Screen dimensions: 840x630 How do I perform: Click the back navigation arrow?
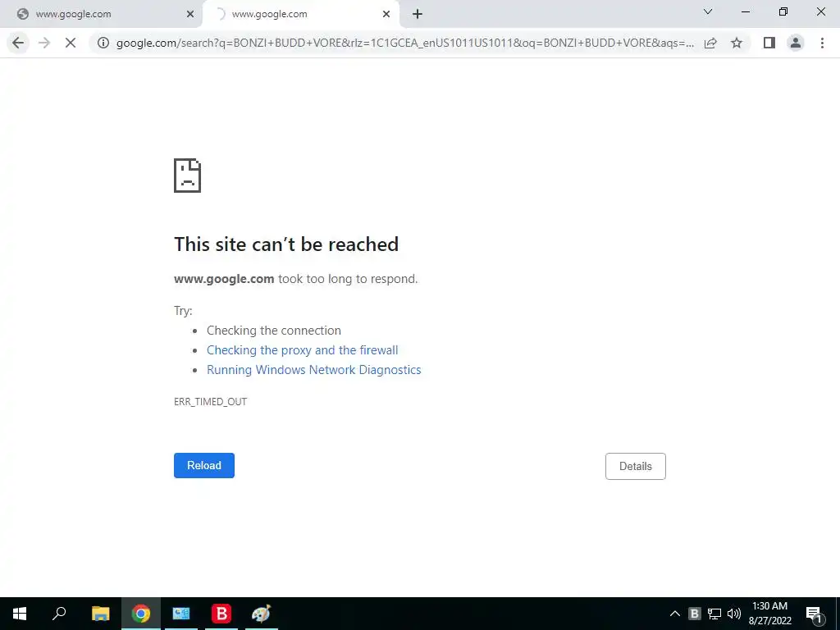coord(18,43)
